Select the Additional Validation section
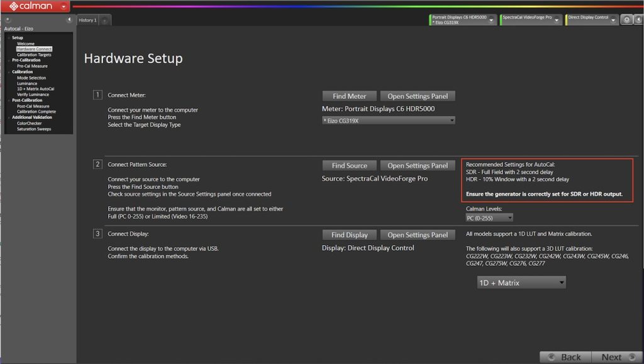 [31, 117]
